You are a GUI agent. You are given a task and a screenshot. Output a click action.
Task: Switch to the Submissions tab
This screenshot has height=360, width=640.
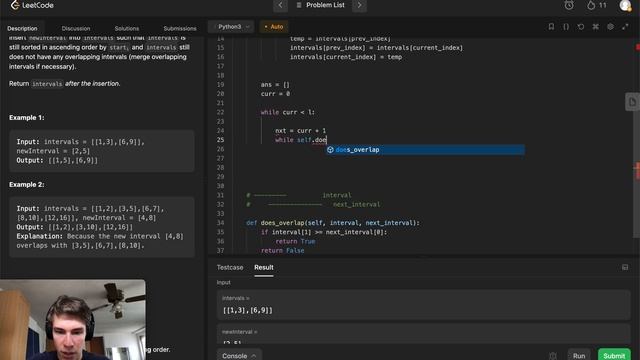[180, 29]
